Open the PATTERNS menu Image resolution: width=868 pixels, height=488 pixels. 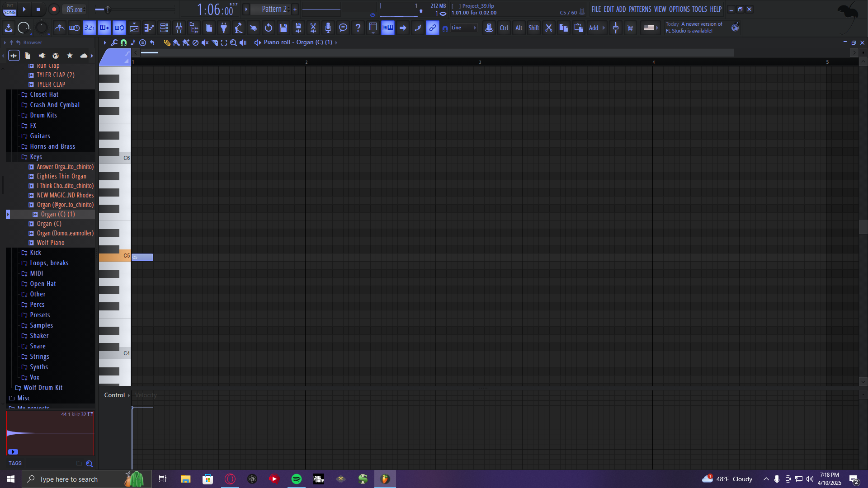coord(640,9)
